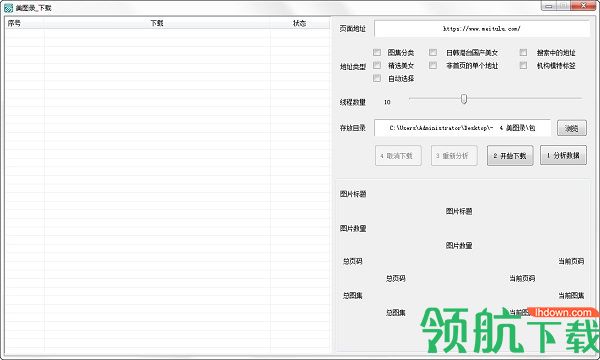Image resolution: width=600 pixels, height=360 pixels.
Task: Click the 浏览 browse button
Action: click(x=572, y=128)
